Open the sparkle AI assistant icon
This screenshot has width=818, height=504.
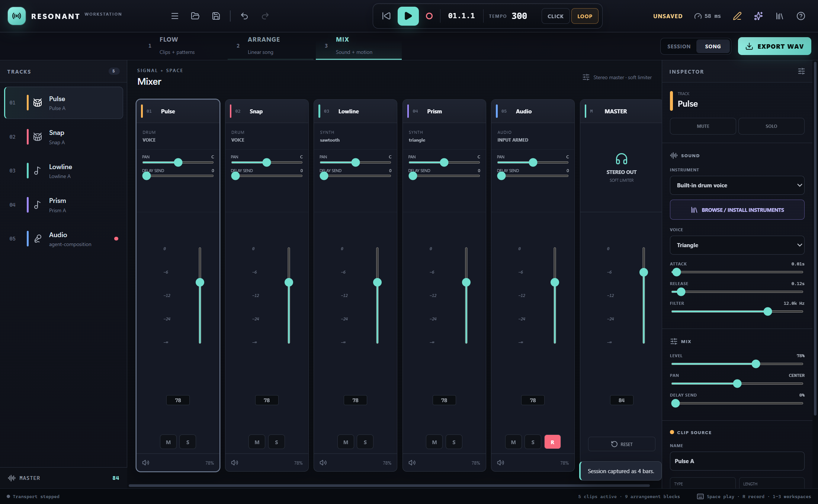[x=758, y=16]
